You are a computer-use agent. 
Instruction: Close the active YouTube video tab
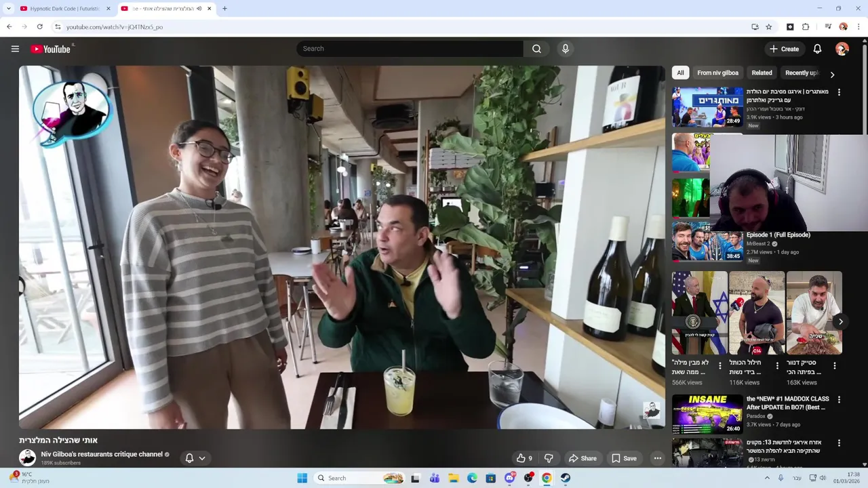pyautogui.click(x=209, y=9)
